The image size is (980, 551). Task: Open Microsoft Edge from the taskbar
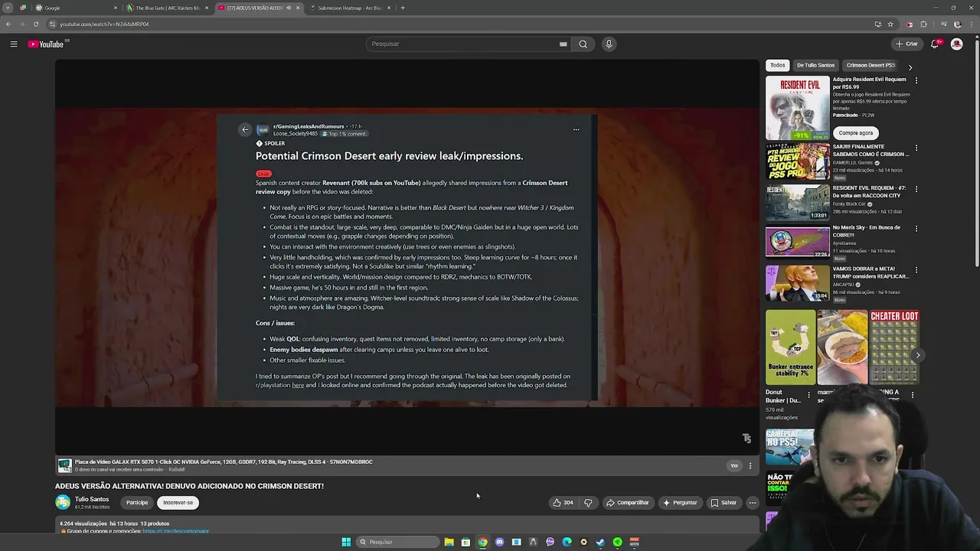pos(567,542)
